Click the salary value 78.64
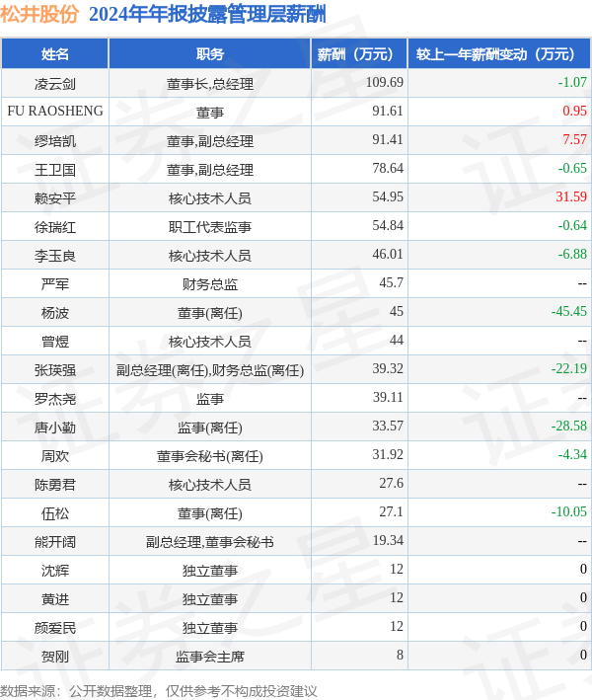This screenshot has width=592, height=700. tap(388, 168)
